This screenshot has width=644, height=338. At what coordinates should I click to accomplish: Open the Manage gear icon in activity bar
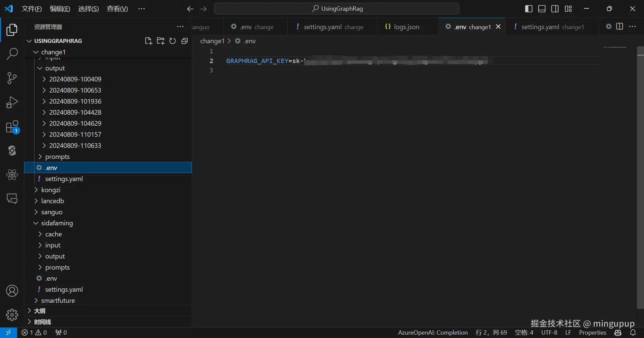click(x=12, y=315)
